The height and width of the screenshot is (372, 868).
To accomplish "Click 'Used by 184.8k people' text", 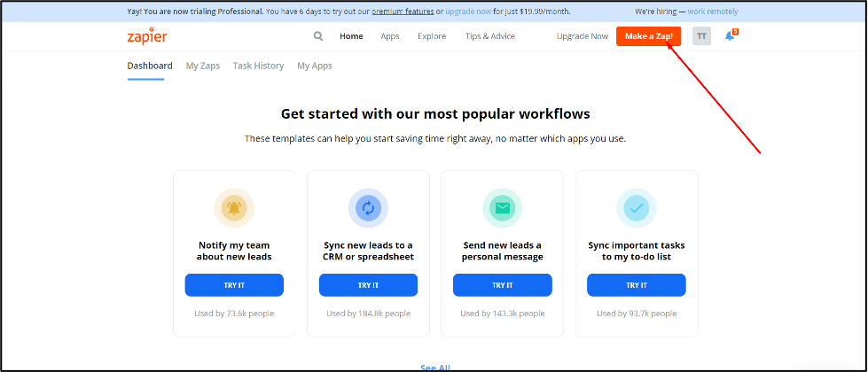I will (368, 314).
